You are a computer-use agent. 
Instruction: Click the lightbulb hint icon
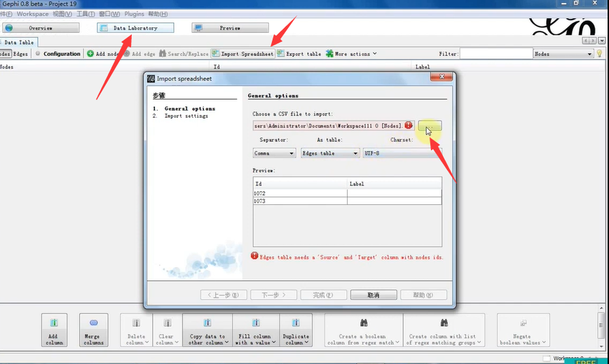pos(599,54)
